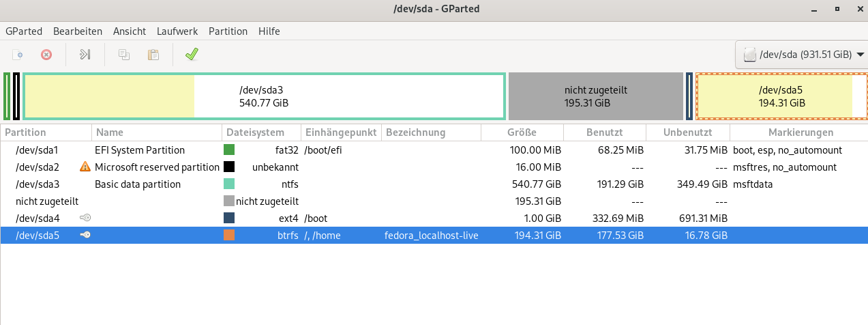Click the Größe column header
The width and height of the screenshot is (868, 325).
[522, 132]
